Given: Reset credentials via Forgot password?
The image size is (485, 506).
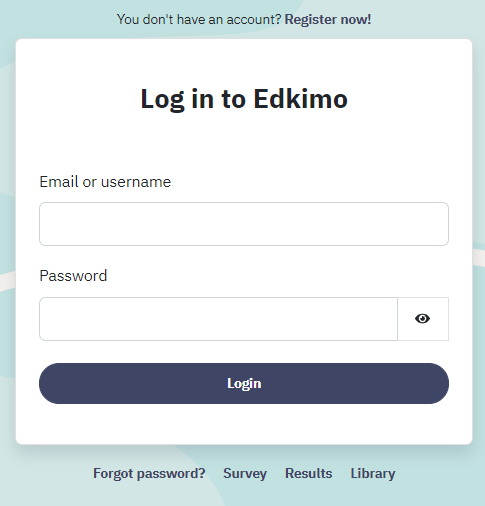Looking at the screenshot, I should pyautogui.click(x=149, y=473).
